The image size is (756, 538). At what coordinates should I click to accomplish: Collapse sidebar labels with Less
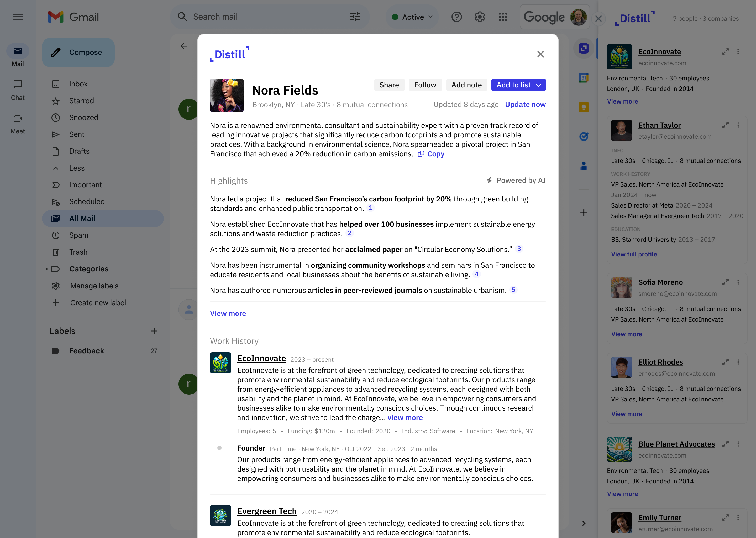coord(77,168)
